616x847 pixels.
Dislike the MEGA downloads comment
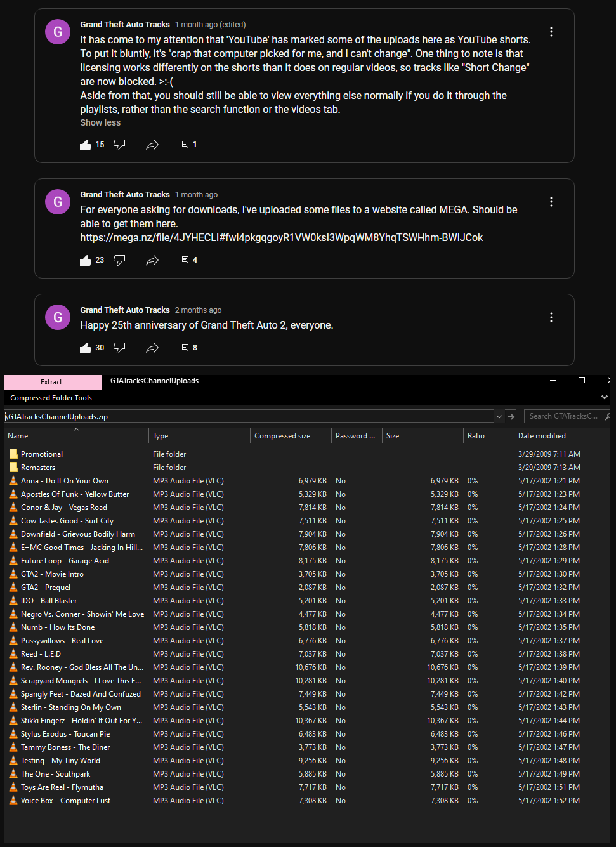119,261
